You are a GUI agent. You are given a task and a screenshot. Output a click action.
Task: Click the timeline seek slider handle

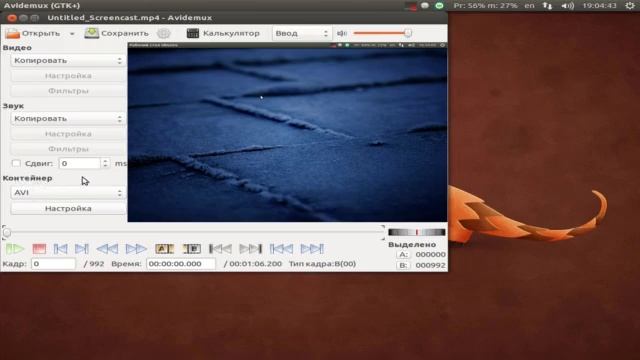pyautogui.click(x=7, y=233)
